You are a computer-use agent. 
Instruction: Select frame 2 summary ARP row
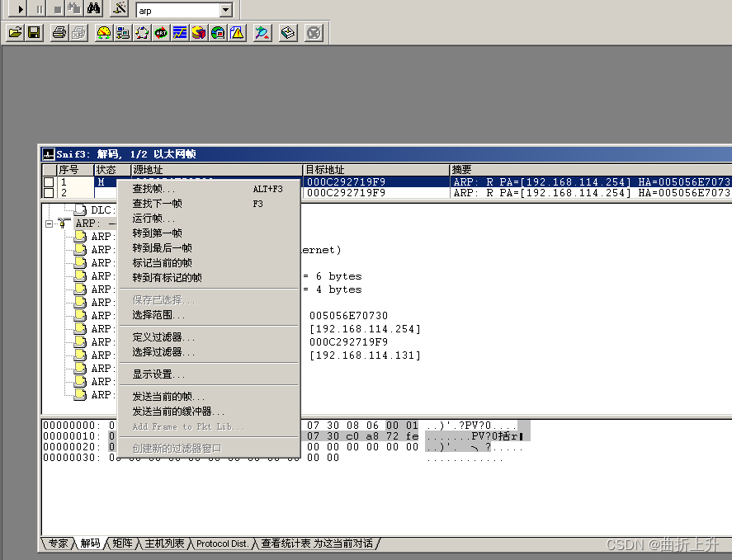coord(592,193)
